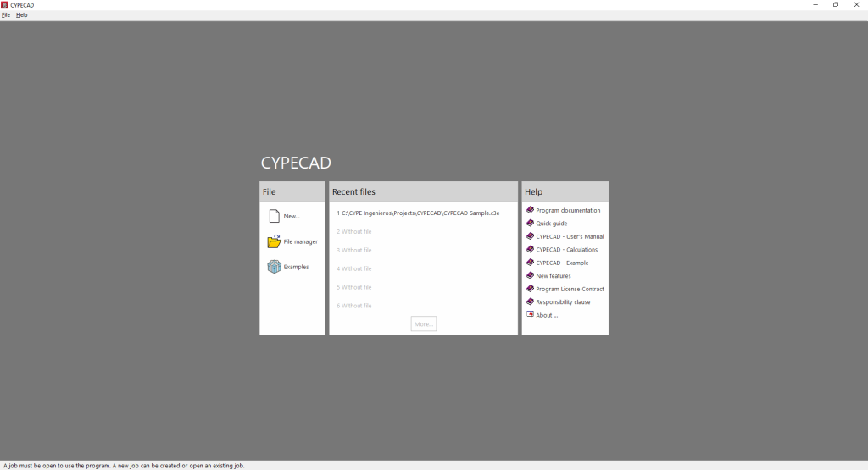
Task: Click the Responsibility clause book icon
Action: (530, 302)
